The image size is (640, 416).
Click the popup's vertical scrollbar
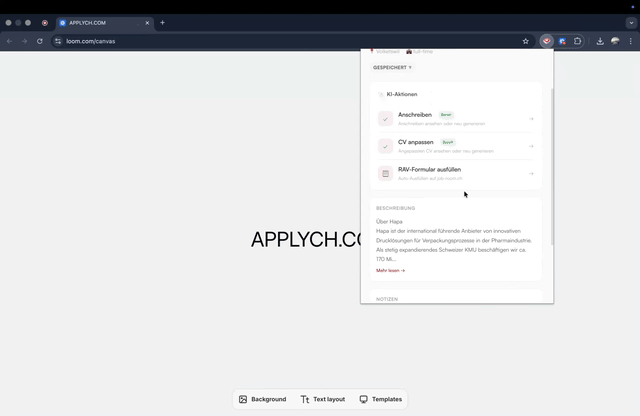[x=552, y=167]
